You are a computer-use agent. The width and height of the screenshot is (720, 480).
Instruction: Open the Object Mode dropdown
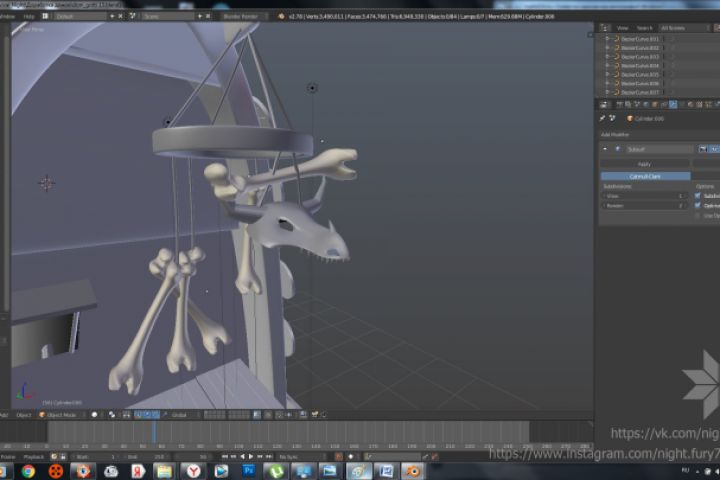point(62,415)
